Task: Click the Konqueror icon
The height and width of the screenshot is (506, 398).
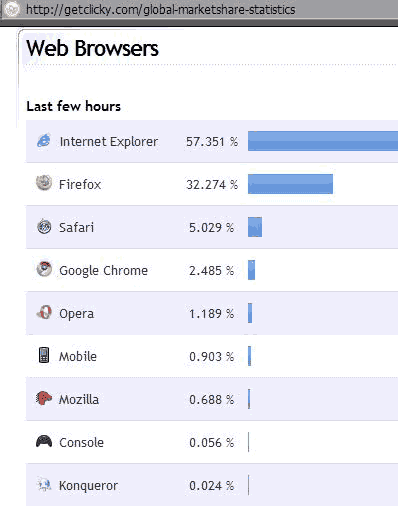Action: pyautogui.click(x=44, y=484)
